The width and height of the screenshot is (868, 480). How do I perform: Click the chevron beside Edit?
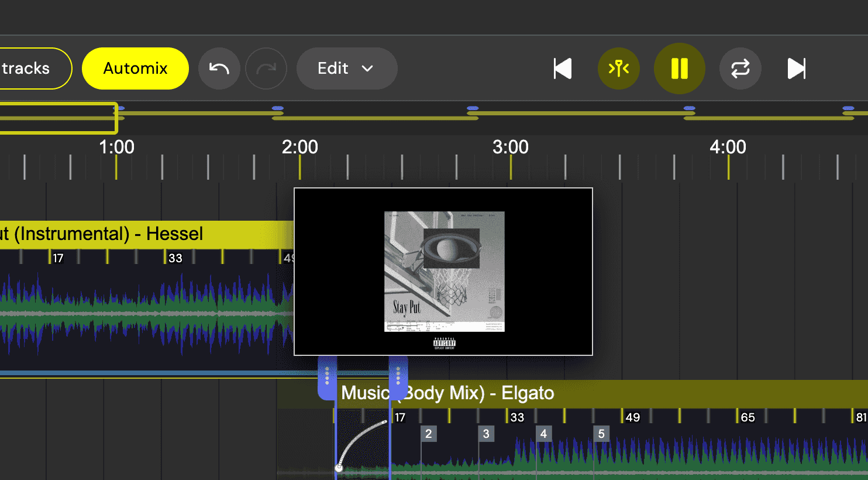pos(368,68)
